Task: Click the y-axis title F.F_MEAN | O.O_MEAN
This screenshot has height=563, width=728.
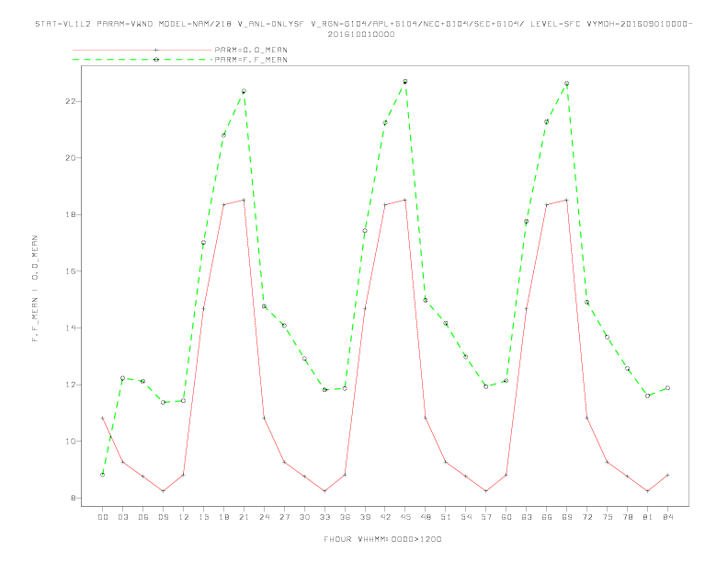Action: 35,289
